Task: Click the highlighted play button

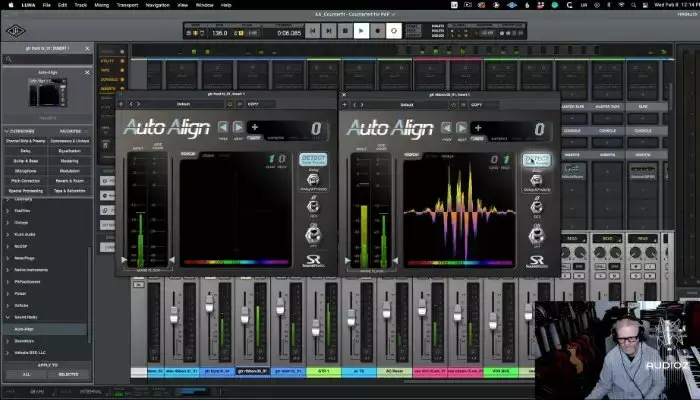Action: pos(361,31)
